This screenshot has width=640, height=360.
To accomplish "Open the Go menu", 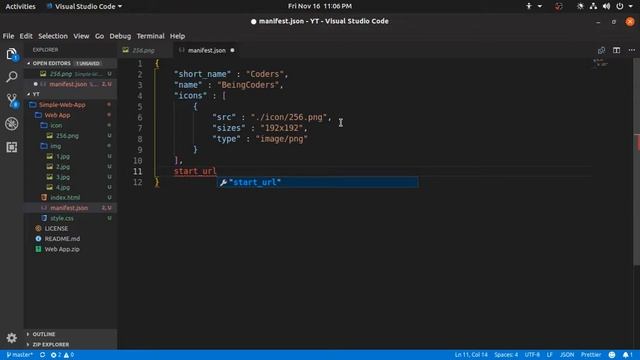I will coord(99,36).
